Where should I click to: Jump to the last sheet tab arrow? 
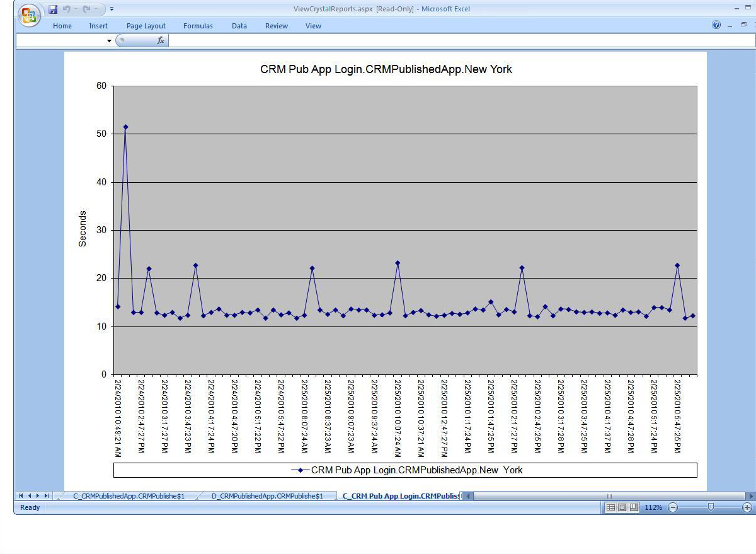click(46, 496)
